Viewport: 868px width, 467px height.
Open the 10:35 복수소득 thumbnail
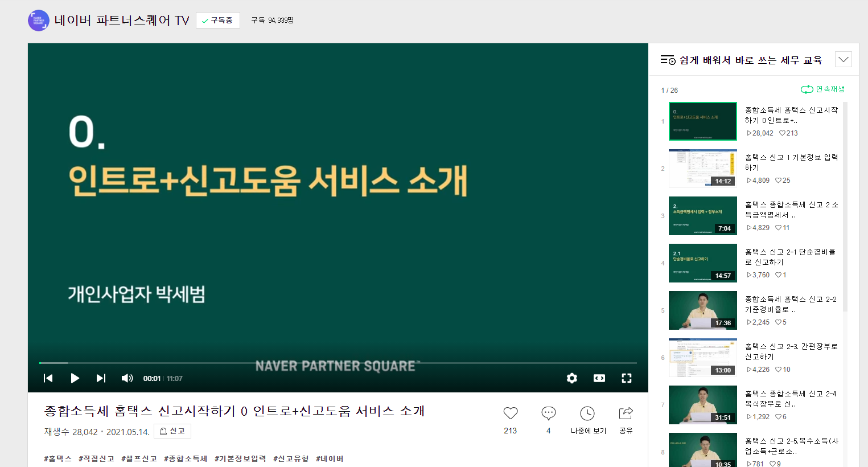pyautogui.click(x=703, y=450)
